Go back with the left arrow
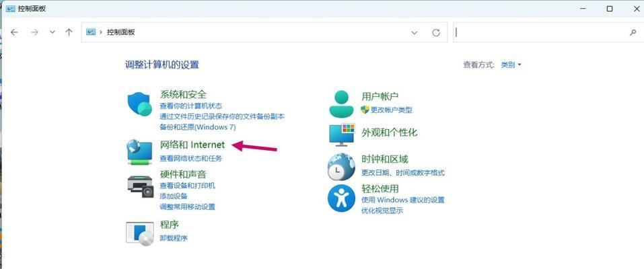 (x=14, y=32)
